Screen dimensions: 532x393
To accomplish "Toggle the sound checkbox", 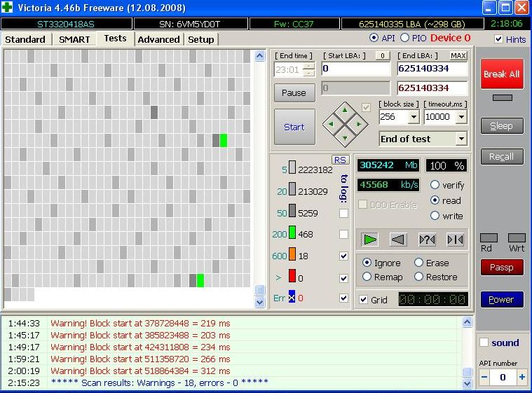I will (x=484, y=343).
